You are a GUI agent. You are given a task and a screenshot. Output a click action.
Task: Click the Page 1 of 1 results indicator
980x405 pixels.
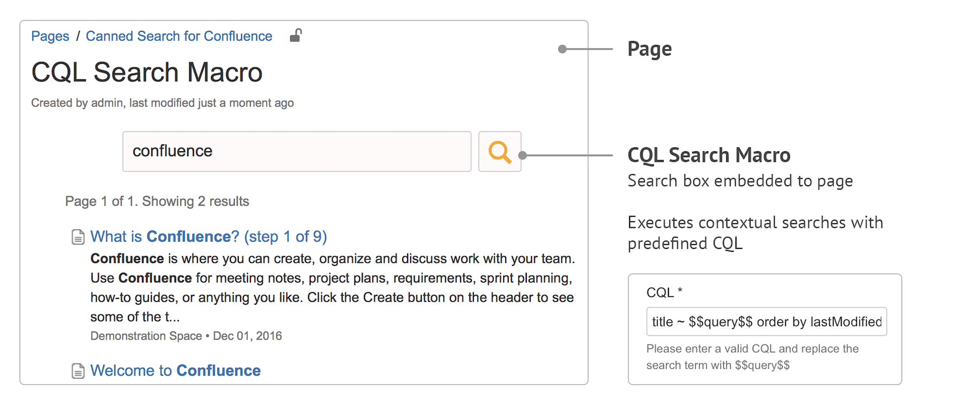pyautogui.click(x=156, y=201)
